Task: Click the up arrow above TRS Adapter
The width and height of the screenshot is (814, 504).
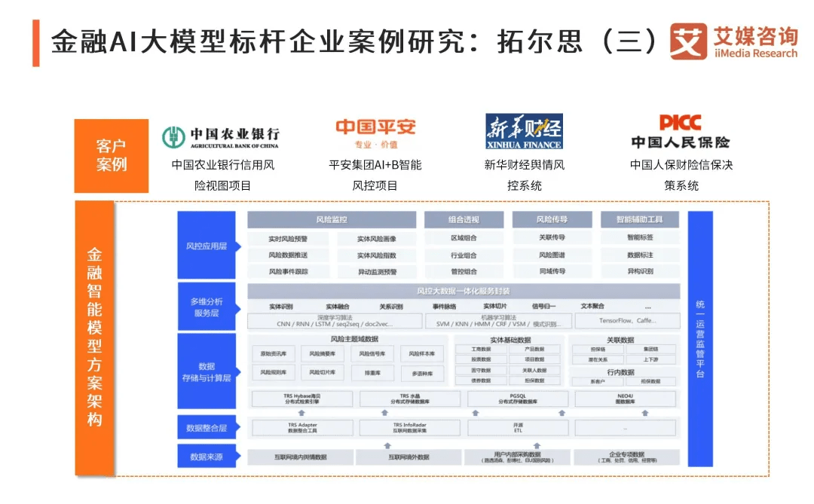Action: click(301, 413)
